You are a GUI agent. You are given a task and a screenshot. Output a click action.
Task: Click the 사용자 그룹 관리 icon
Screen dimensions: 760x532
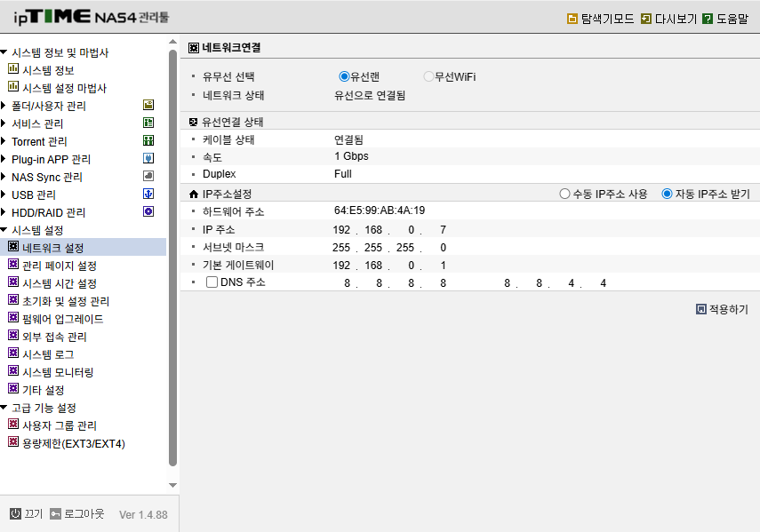coord(13,424)
